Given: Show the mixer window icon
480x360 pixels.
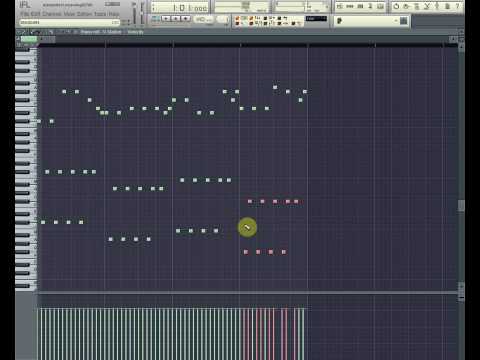Looking at the screenshot, I should [380, 6].
